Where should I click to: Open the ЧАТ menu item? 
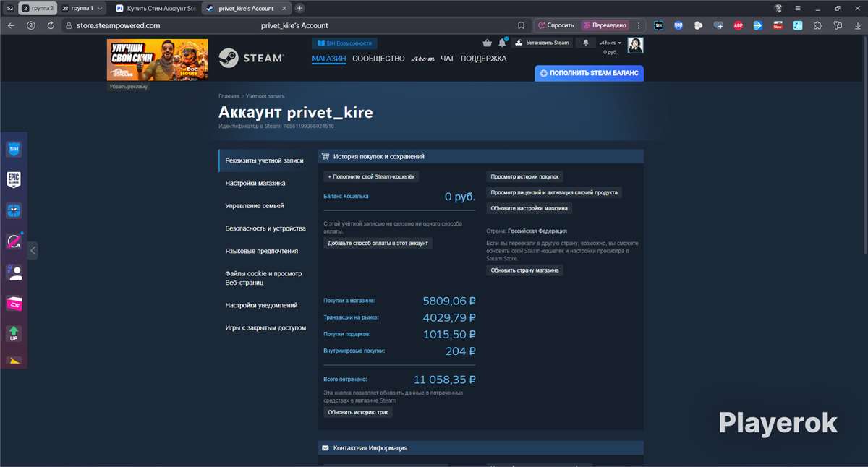(x=448, y=59)
